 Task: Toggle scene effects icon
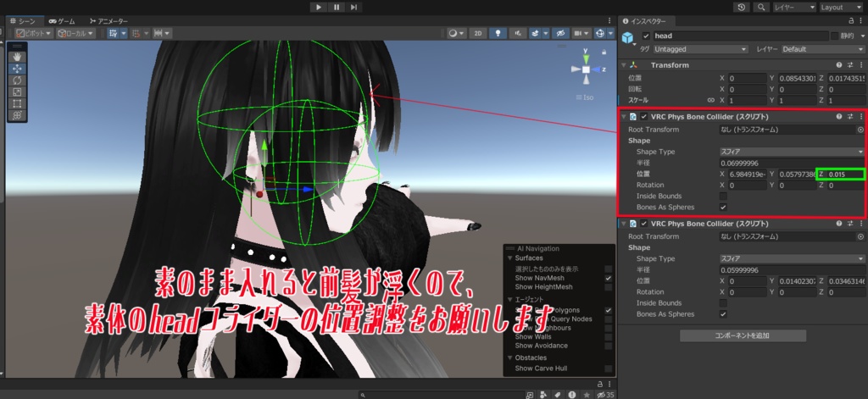[x=535, y=33]
